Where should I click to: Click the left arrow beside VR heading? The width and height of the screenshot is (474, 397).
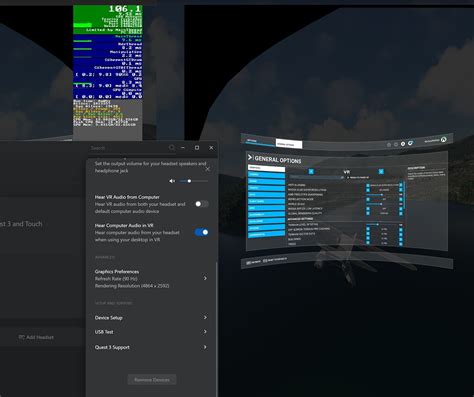click(x=311, y=171)
